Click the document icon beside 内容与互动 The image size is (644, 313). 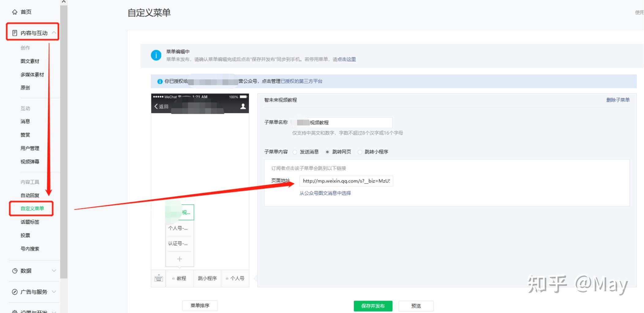click(x=15, y=33)
